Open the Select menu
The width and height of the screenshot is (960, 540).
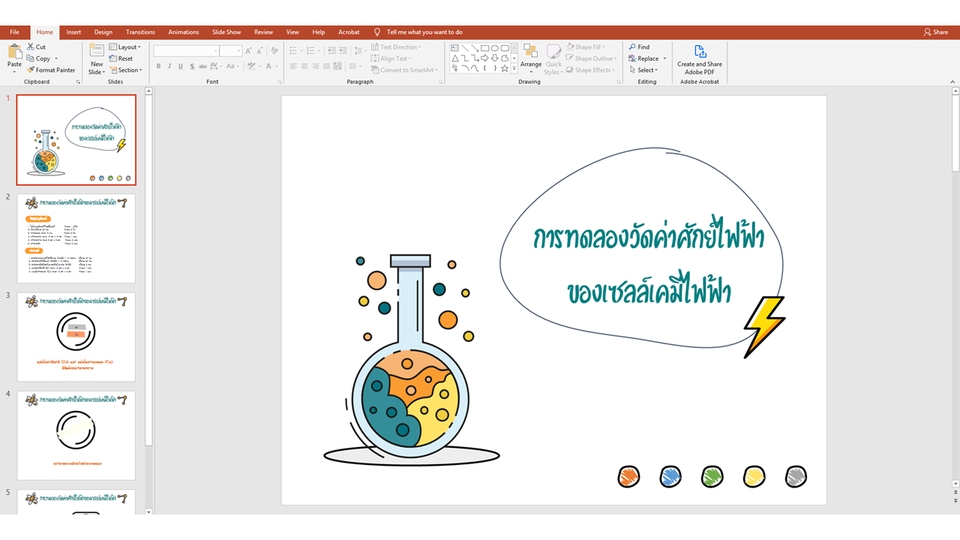pos(643,70)
